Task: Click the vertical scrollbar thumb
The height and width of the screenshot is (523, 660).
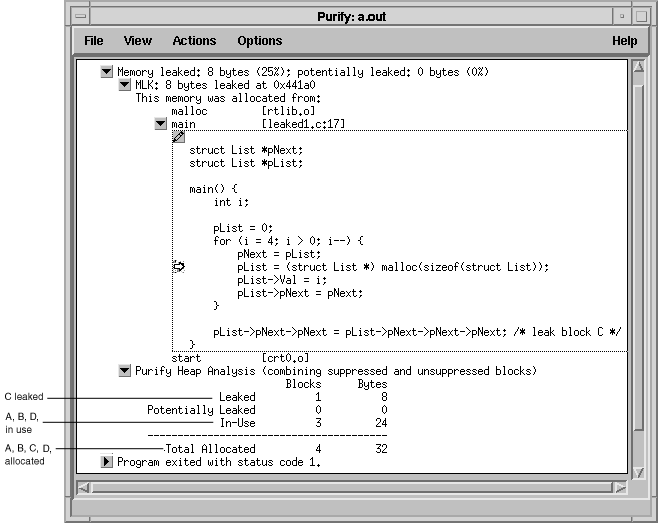Action: click(x=639, y=258)
